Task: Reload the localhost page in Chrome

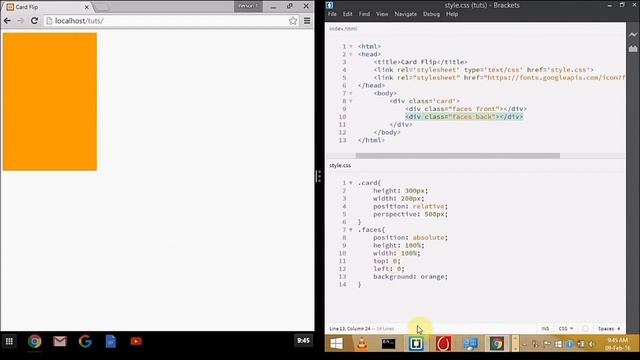Action: [34, 20]
